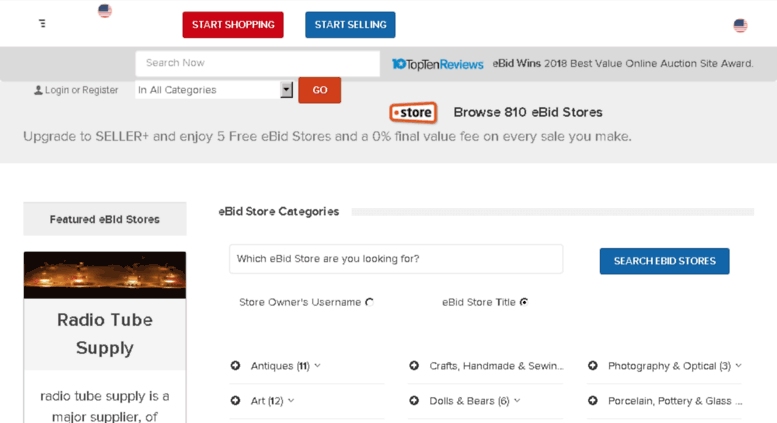Screen dimensions: 777x423
Task: Expand the Antiques (11) category chevron
Action: click(x=318, y=366)
